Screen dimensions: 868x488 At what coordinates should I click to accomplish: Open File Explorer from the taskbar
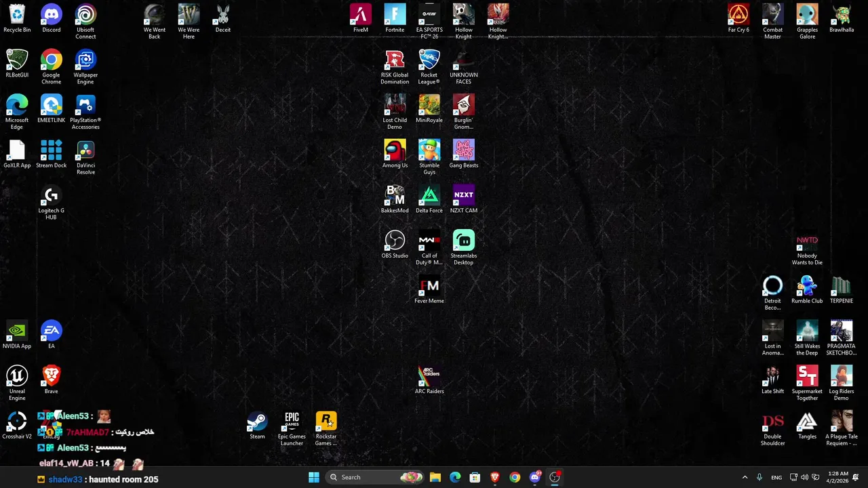tap(435, 477)
